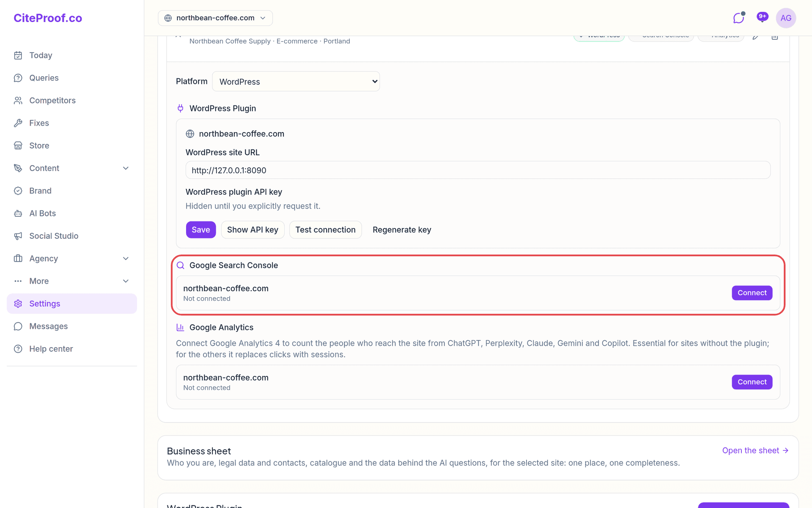Click the plug icon next to WordPress Plugin
The image size is (812, 508).
[x=181, y=108]
